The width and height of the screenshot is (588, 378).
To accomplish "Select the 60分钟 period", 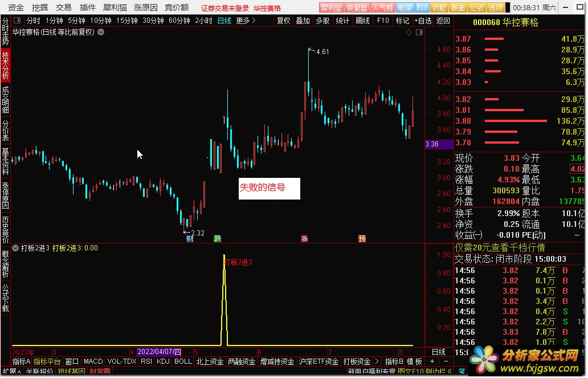I will pos(179,21).
